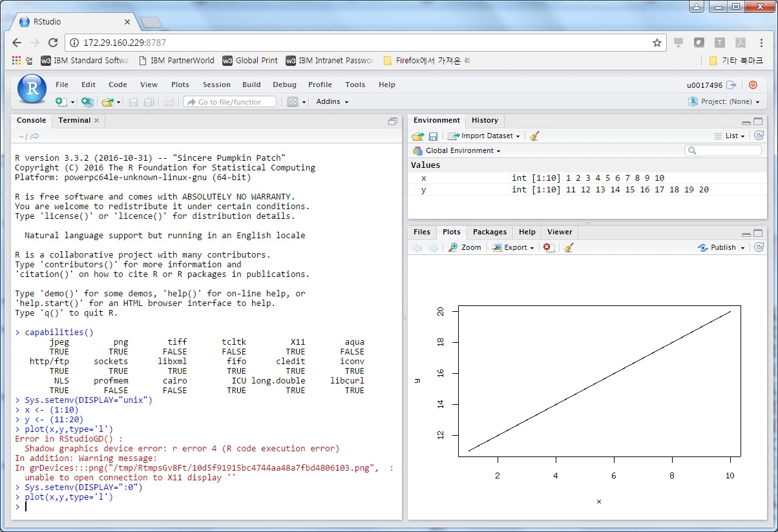Screen dimensions: 778x532
Task: Click the new file icon in RStudio toolbar
Action: (61, 102)
